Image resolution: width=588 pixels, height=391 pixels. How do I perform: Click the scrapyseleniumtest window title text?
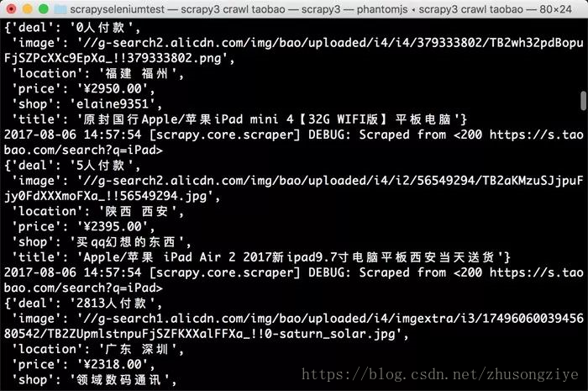118,9
